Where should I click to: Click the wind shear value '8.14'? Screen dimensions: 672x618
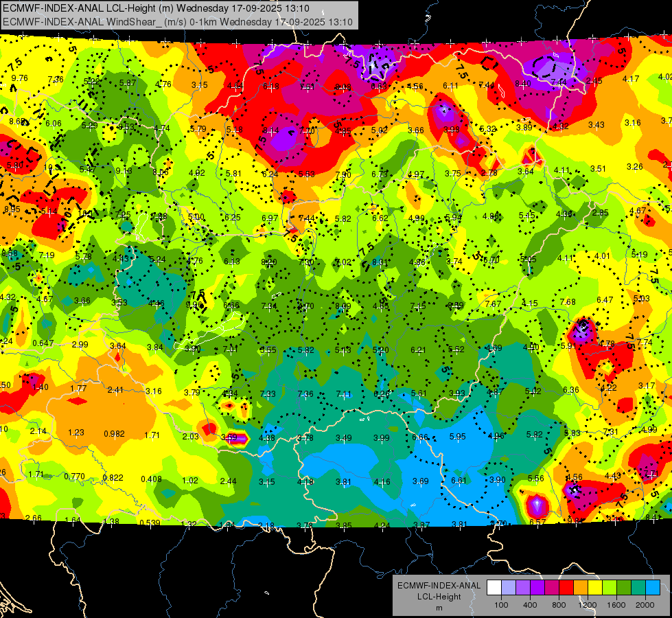point(271,130)
